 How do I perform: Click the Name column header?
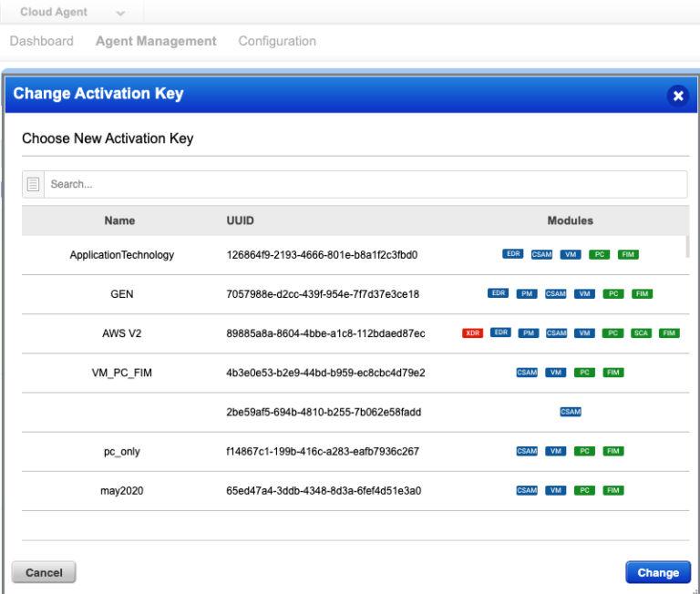coord(119,220)
